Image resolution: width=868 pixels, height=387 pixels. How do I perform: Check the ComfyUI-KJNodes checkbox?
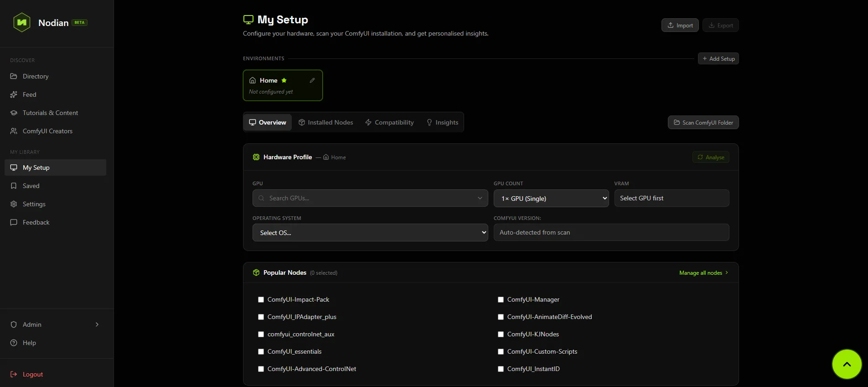501,335
